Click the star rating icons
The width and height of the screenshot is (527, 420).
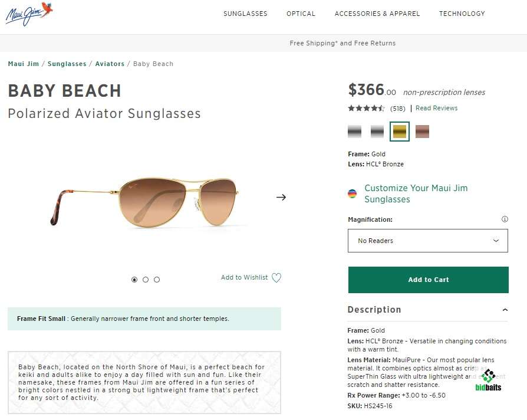click(x=366, y=109)
